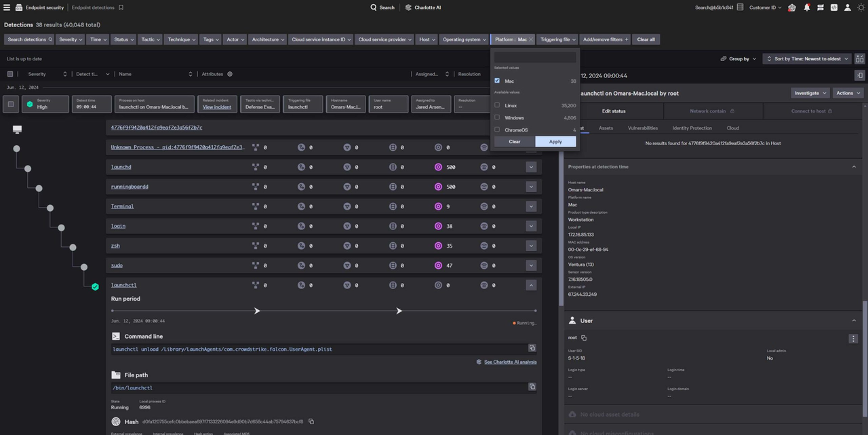Expand the Investigate dropdown
Viewport: 868px width, 435px height.
pyautogui.click(x=810, y=93)
